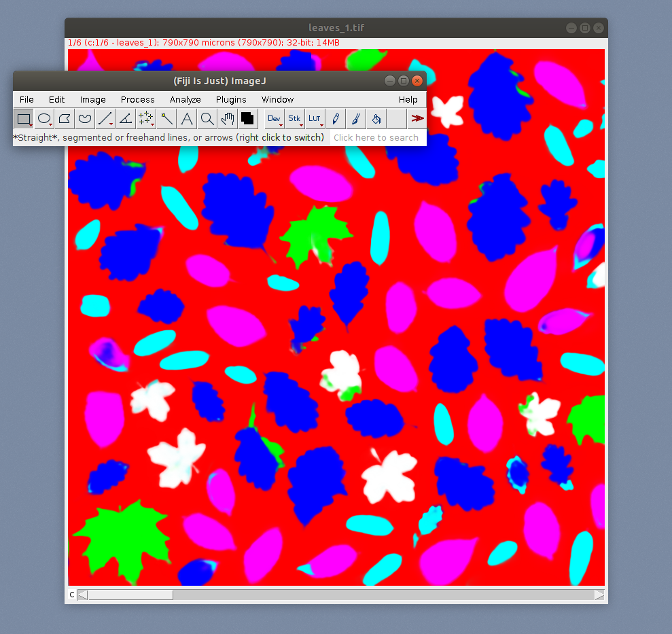The image size is (672, 634).
Task: Pick the Scrolling hand tool
Action: (x=227, y=118)
